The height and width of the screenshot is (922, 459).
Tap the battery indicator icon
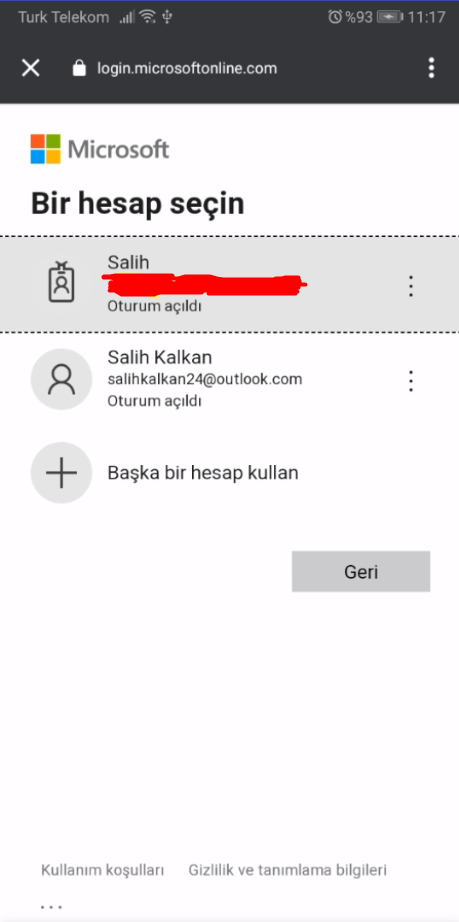tap(390, 17)
